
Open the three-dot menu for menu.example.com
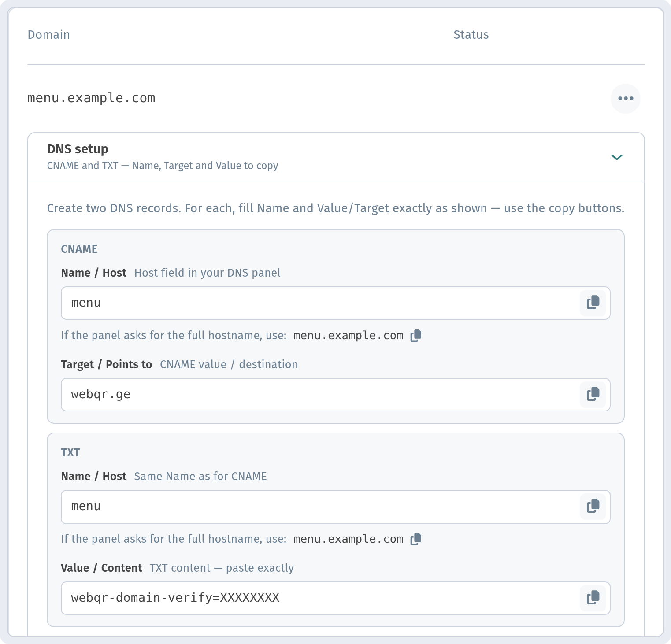pyautogui.click(x=625, y=98)
